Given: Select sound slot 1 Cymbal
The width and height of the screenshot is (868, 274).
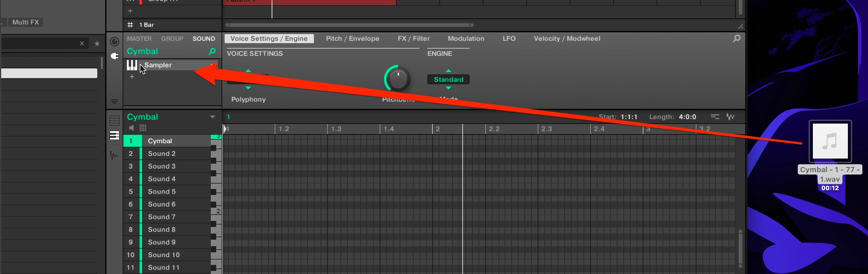Looking at the screenshot, I should (x=167, y=141).
